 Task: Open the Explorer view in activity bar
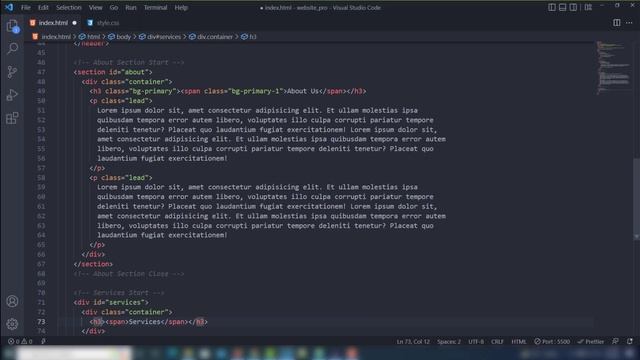[x=12, y=26]
